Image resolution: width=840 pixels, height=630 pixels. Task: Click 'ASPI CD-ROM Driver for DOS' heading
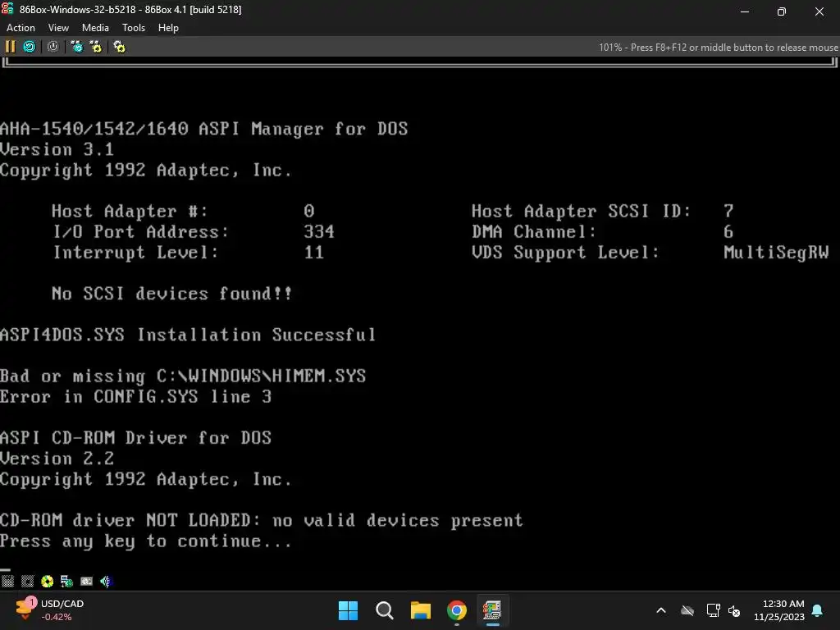pos(135,438)
